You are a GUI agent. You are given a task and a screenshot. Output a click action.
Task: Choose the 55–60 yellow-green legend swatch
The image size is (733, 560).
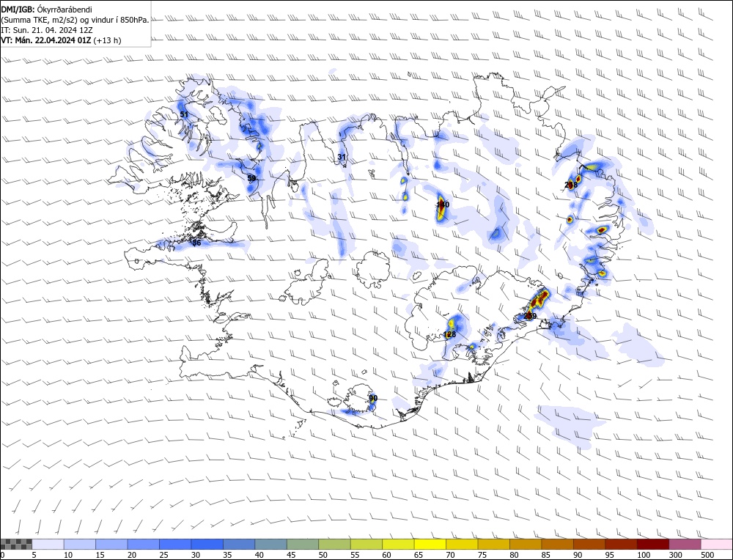pyautogui.click(x=366, y=544)
